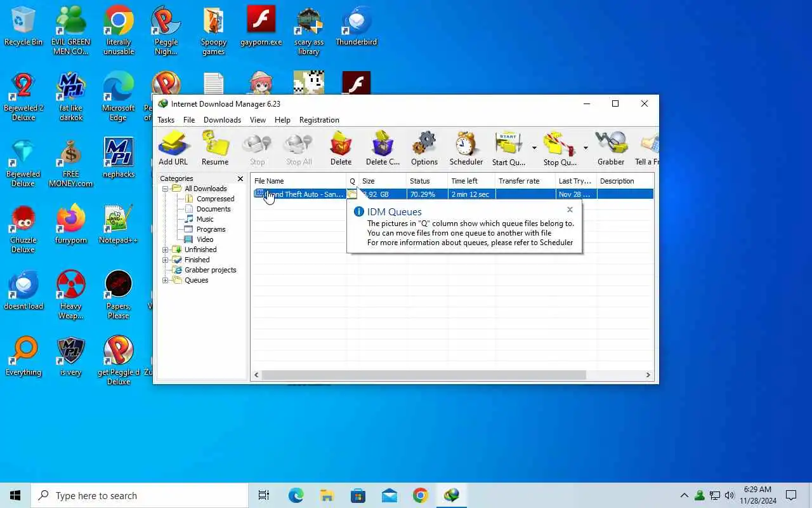Select the Heavy Weapon desktop icon
This screenshot has height=508, width=812.
[71, 295]
